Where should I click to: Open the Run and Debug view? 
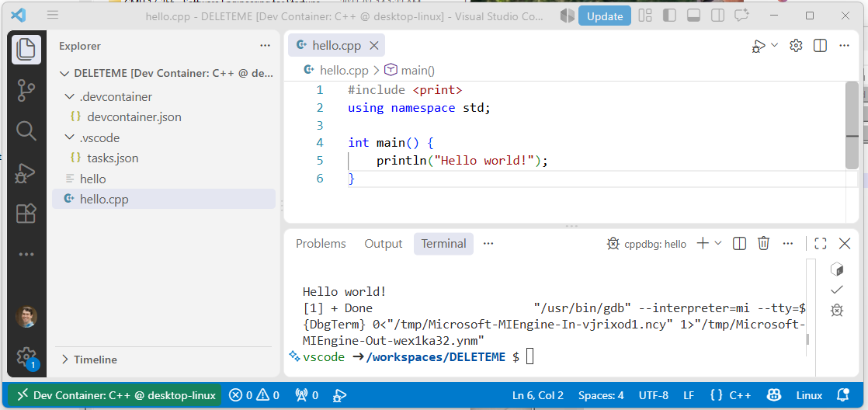click(x=26, y=172)
